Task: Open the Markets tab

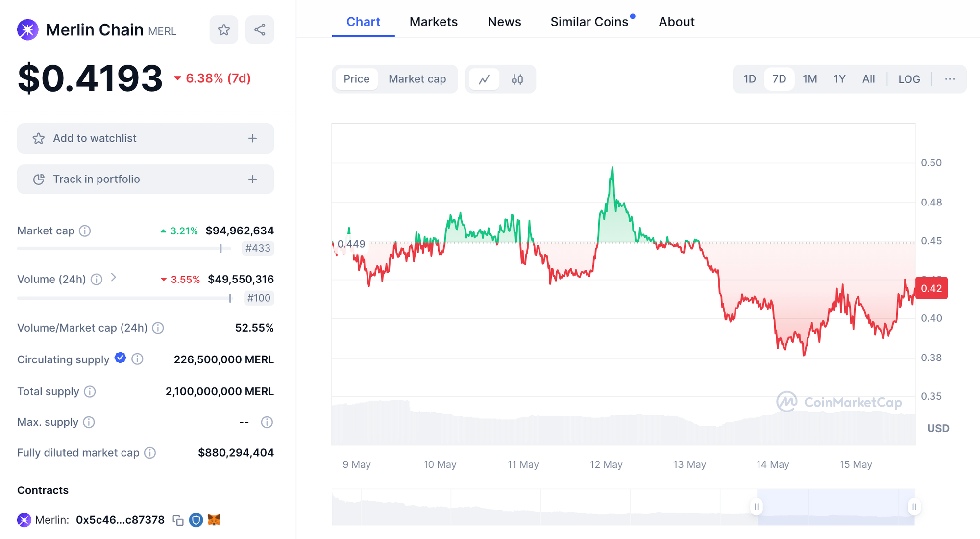Action: tap(433, 22)
